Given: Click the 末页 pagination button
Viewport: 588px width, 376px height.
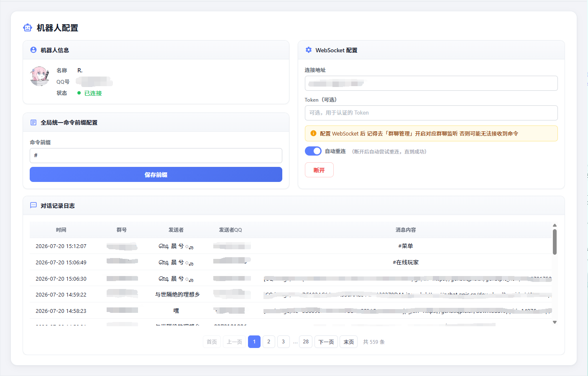Looking at the screenshot, I should click(x=349, y=342).
